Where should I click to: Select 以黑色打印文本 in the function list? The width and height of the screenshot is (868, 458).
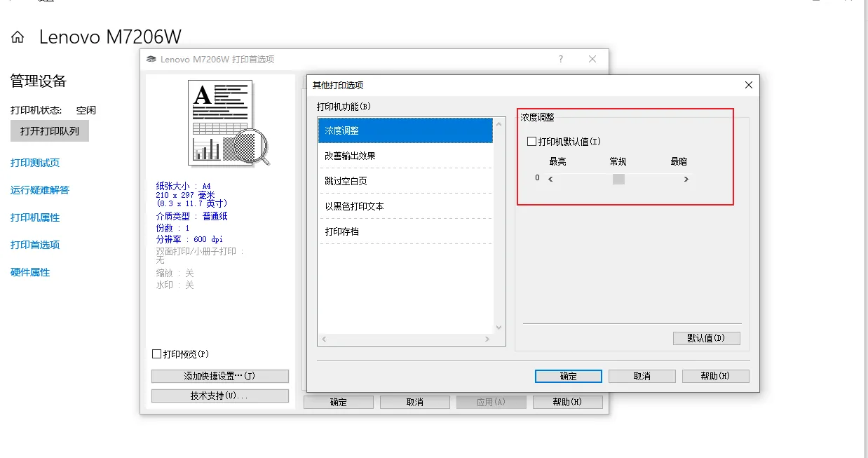[x=406, y=206]
